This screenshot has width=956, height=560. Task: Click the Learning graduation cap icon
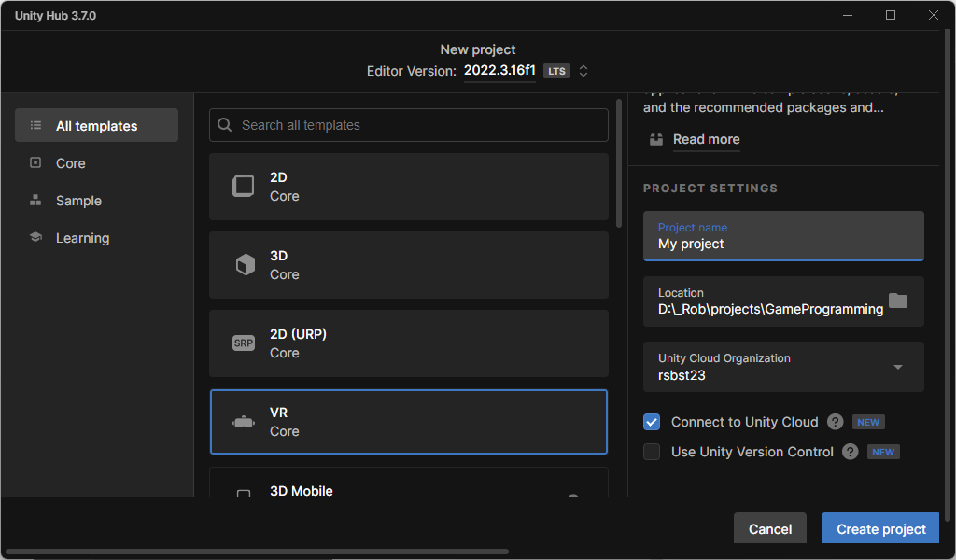pos(36,237)
